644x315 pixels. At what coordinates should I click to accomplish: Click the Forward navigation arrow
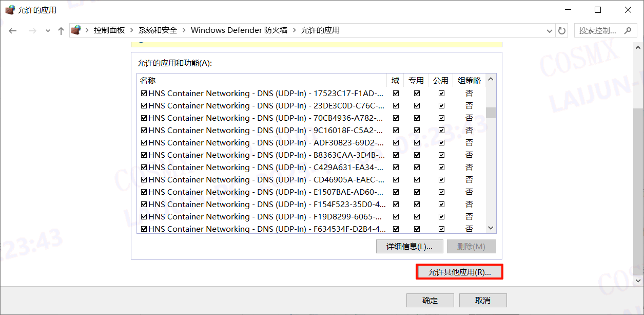[x=32, y=31]
